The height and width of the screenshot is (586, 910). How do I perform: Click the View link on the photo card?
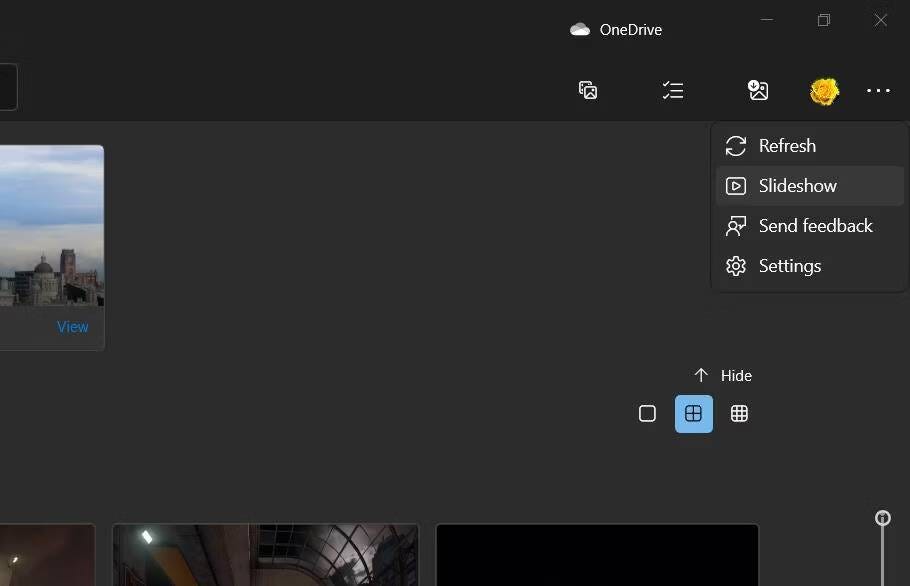pos(72,327)
